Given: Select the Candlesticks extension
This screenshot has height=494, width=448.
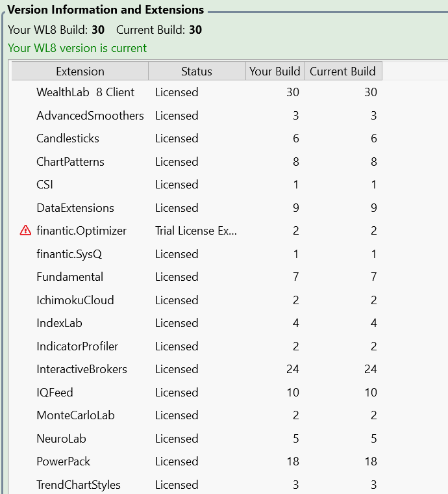Looking at the screenshot, I should pos(68,138).
